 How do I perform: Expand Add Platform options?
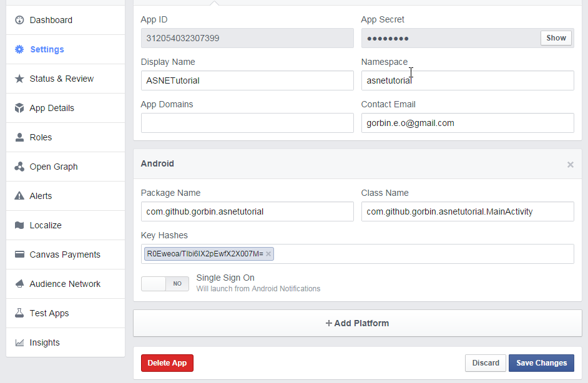click(x=357, y=323)
